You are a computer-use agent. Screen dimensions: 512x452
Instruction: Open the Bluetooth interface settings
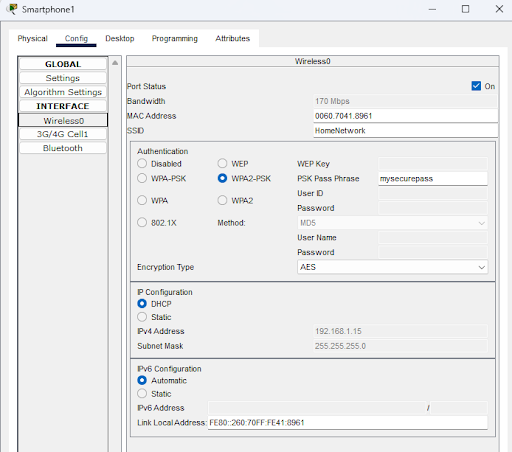tap(63, 148)
